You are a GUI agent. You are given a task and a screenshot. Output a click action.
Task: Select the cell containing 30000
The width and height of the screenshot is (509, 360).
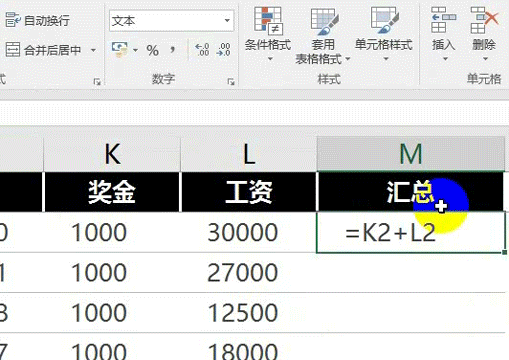(248, 232)
